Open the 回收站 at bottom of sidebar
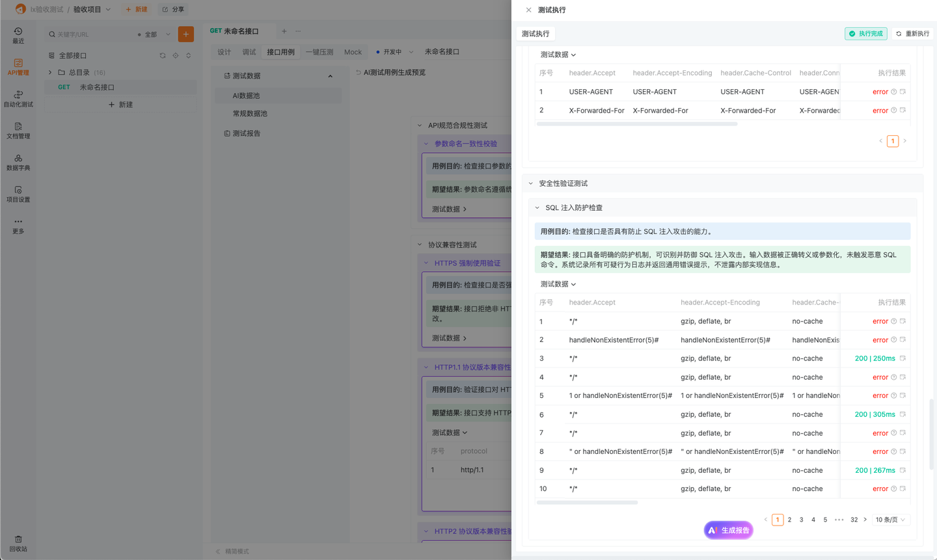Image resolution: width=937 pixels, height=560 pixels. (18, 544)
